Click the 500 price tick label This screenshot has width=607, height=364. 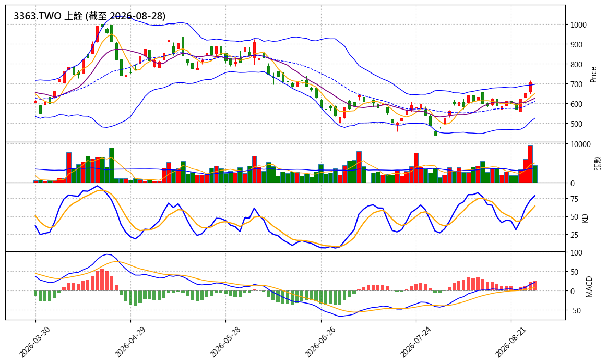(x=576, y=124)
